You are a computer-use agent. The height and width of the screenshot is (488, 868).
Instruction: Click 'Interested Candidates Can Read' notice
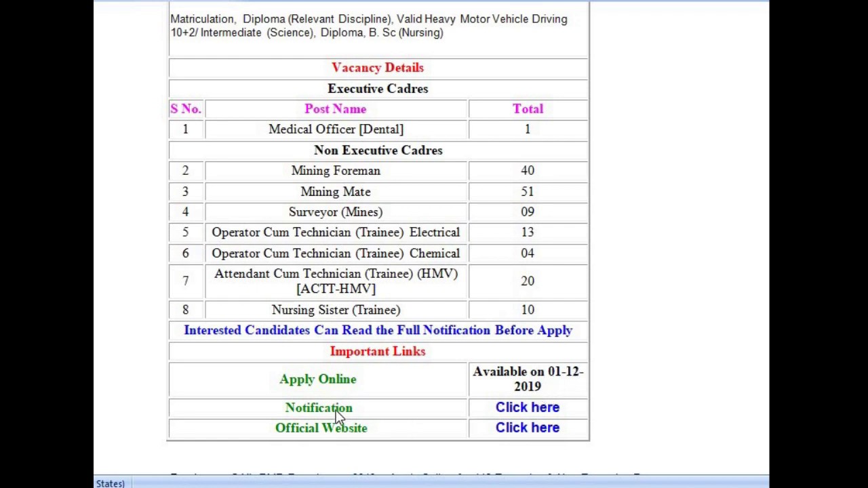378,330
